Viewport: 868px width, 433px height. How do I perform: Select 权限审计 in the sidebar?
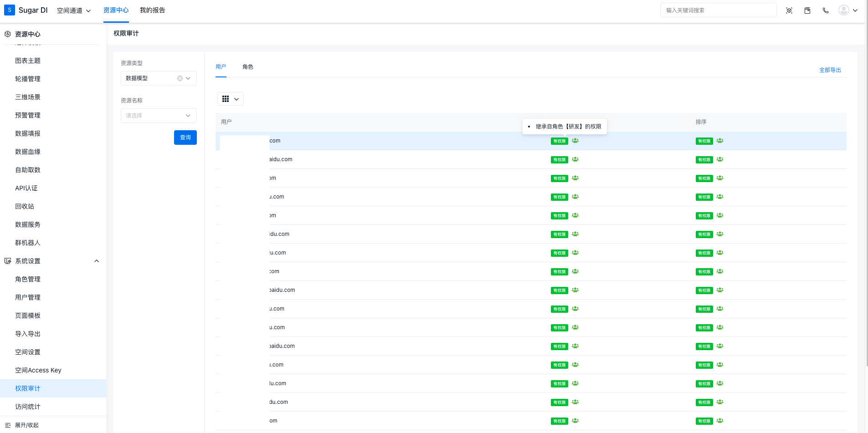pyautogui.click(x=53, y=388)
